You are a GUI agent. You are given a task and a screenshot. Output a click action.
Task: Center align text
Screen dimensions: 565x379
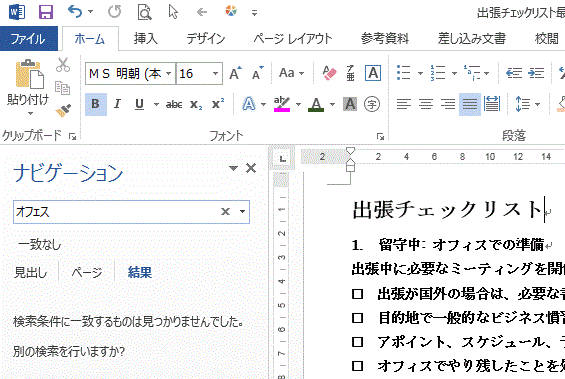coord(426,104)
